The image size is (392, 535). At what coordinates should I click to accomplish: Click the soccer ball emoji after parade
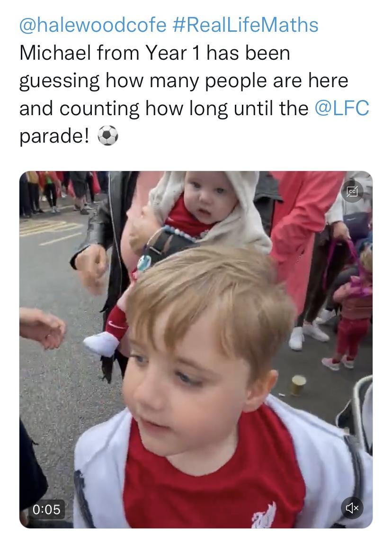(x=108, y=136)
